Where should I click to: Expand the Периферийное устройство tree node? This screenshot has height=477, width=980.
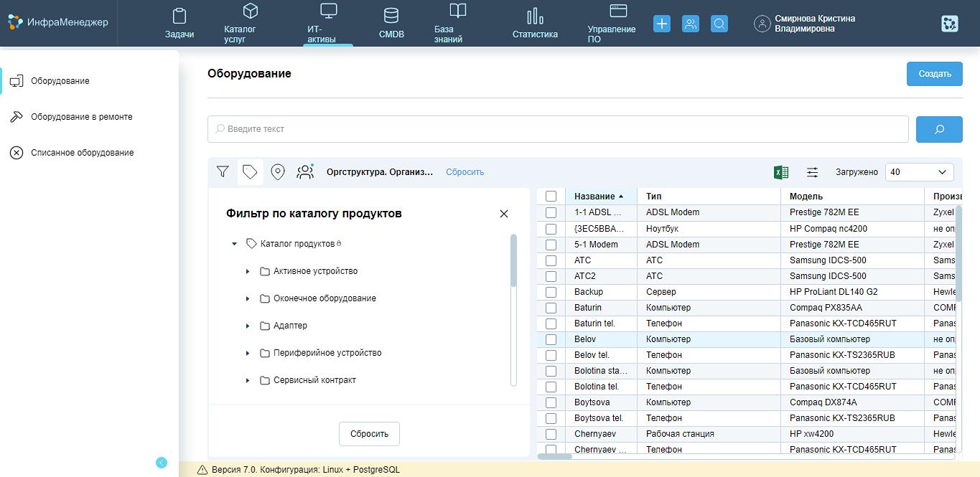point(248,354)
